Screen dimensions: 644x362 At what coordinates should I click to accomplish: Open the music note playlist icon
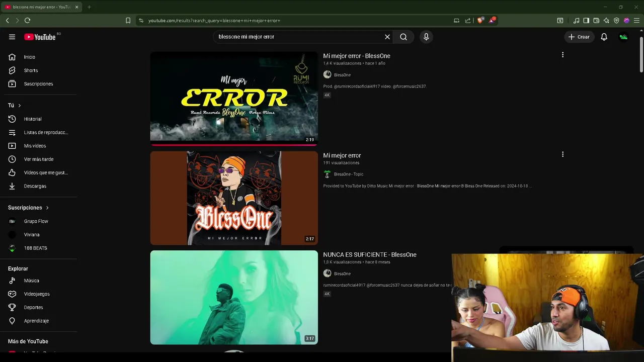tap(577, 21)
